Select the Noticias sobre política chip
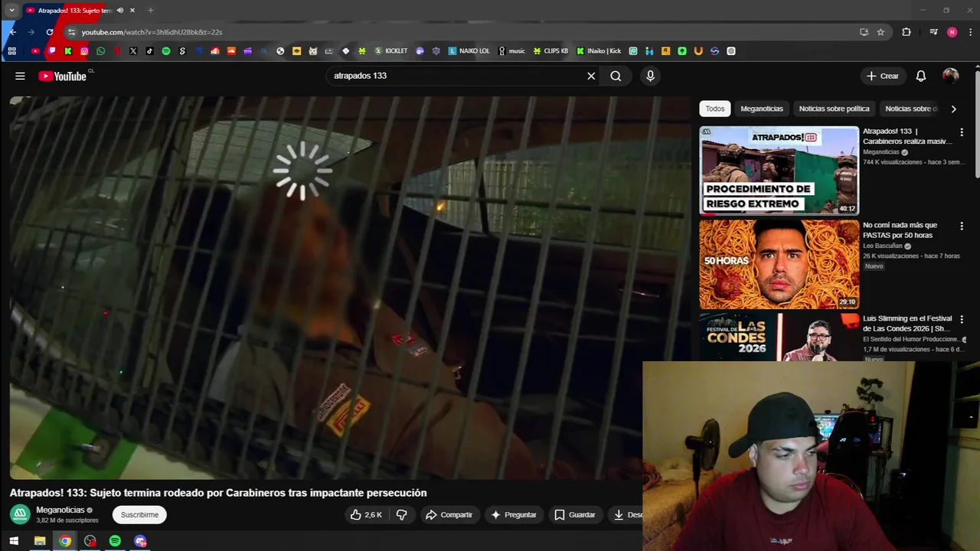The width and height of the screenshot is (980, 551). [834, 109]
